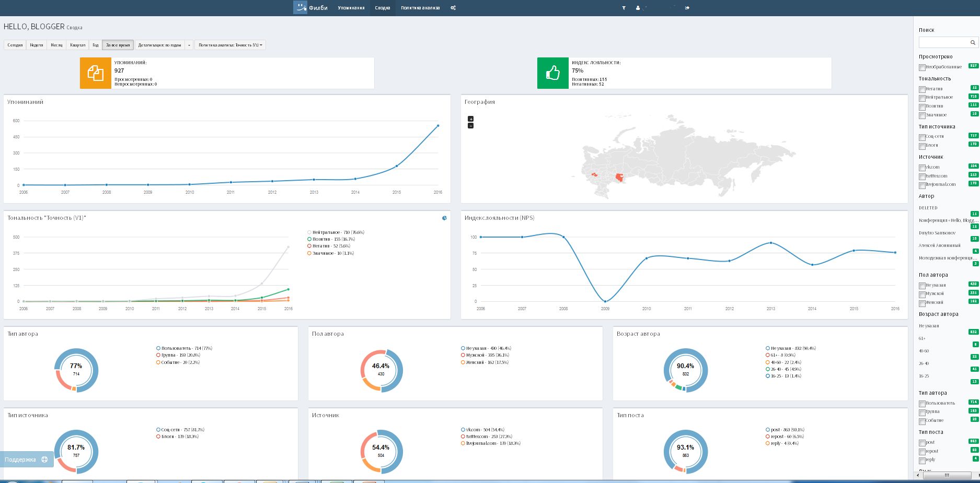Click post - 863 (93.1%) legend entry
This screenshot has width=980, height=483.
[785, 430]
